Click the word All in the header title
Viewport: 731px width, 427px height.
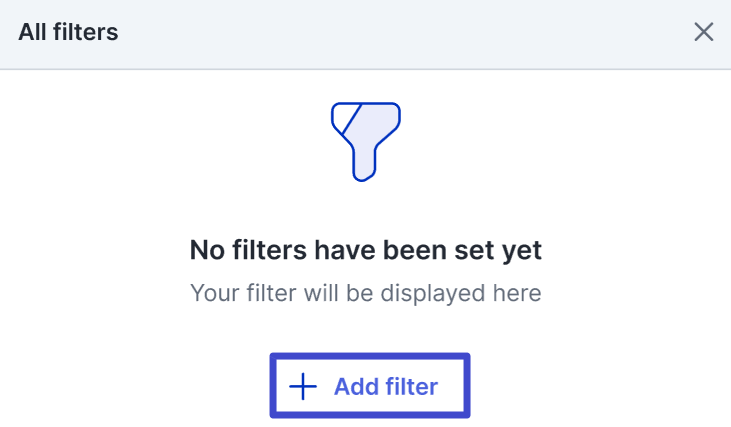pyautogui.click(x=32, y=32)
